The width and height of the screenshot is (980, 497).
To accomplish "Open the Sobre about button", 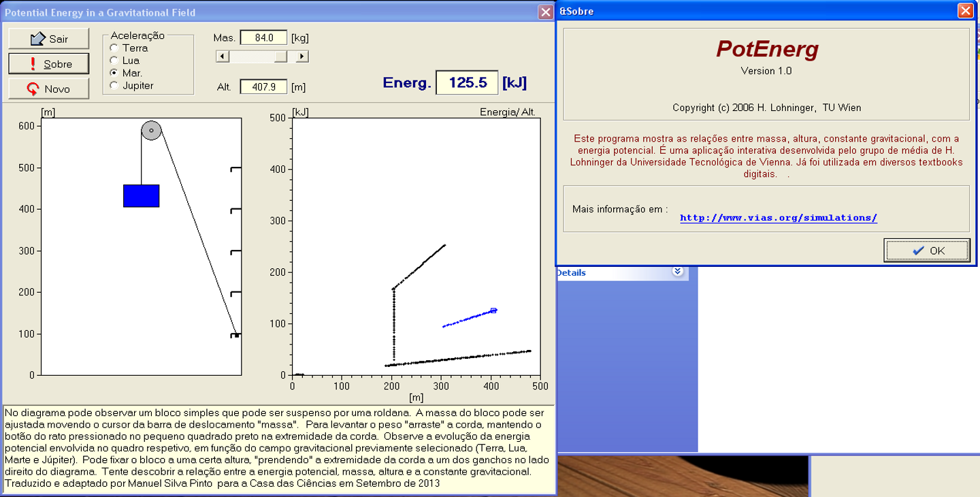I will [48, 64].
